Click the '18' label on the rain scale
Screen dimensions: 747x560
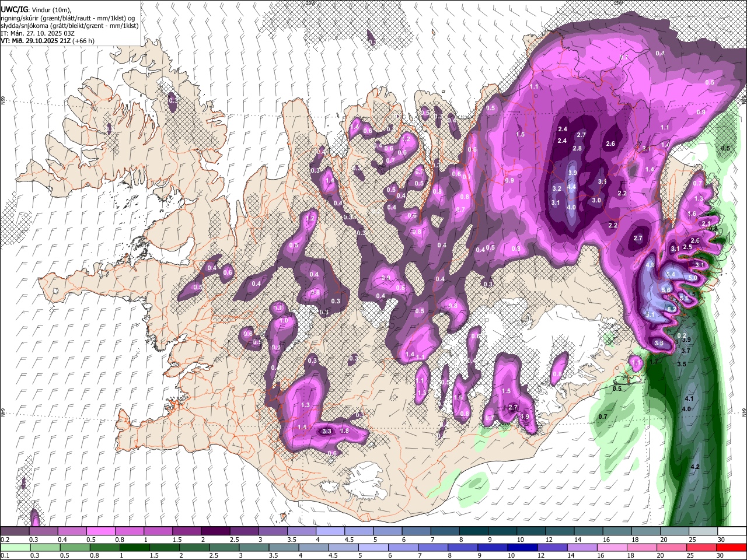click(x=631, y=556)
